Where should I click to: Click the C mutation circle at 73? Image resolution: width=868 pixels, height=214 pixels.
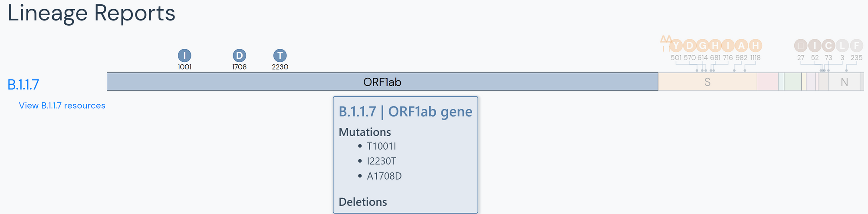pos(829,45)
